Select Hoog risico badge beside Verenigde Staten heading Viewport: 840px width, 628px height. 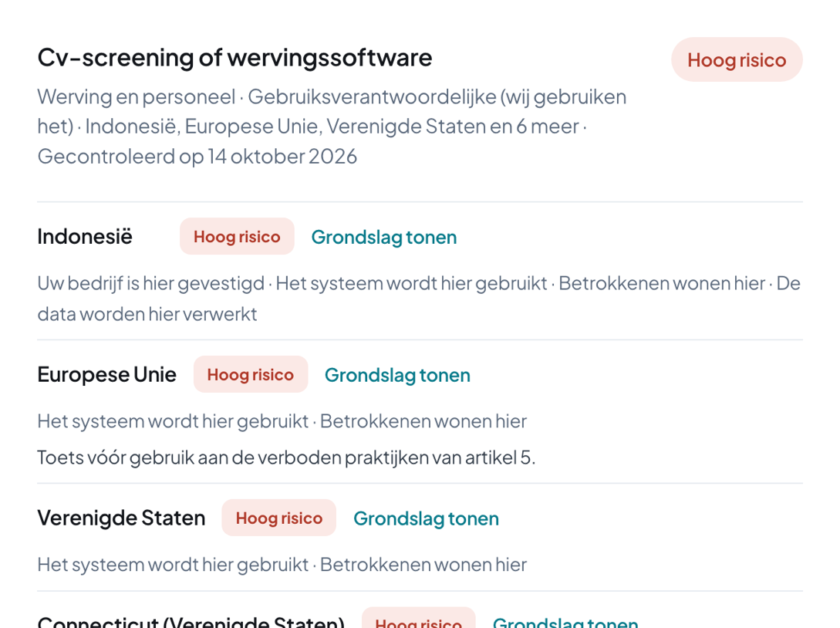[x=278, y=518]
